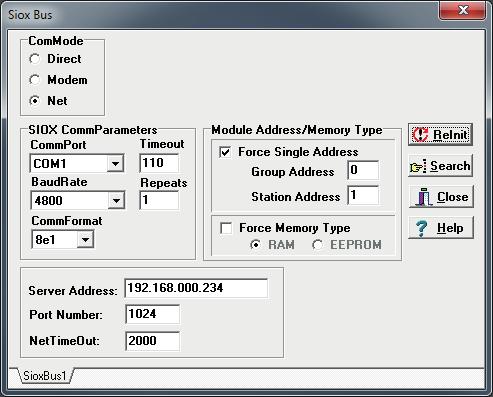493x397 pixels.
Task: Open the BaudRate 4800 dropdown
Action: click(116, 200)
